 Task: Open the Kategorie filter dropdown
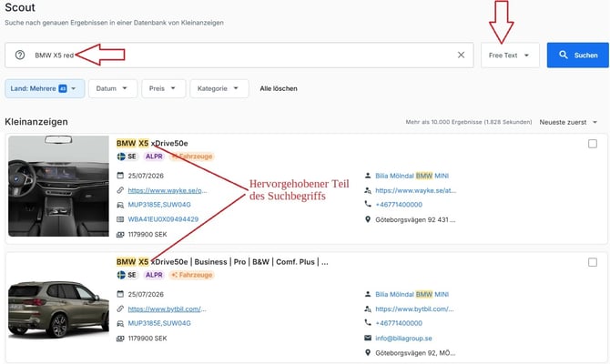point(219,88)
